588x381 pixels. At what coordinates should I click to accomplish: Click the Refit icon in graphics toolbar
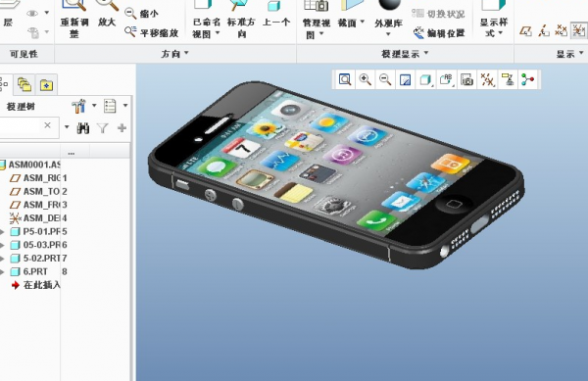[345, 79]
